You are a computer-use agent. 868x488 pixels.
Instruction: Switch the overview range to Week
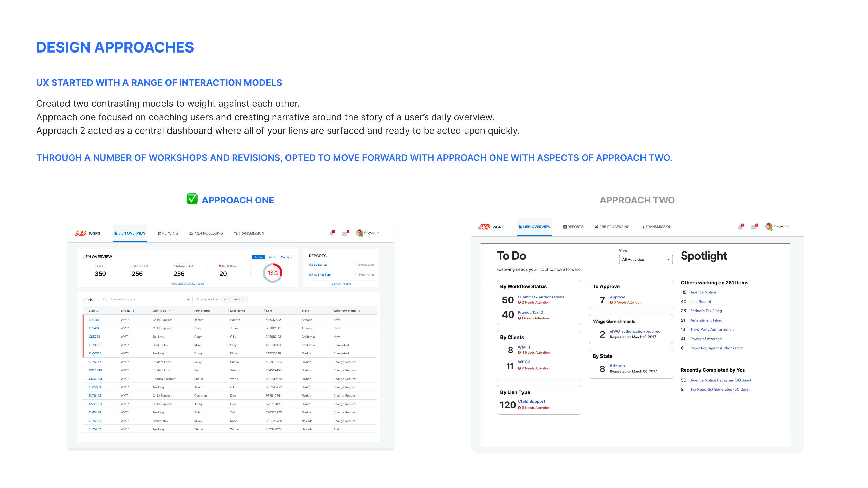click(x=272, y=257)
